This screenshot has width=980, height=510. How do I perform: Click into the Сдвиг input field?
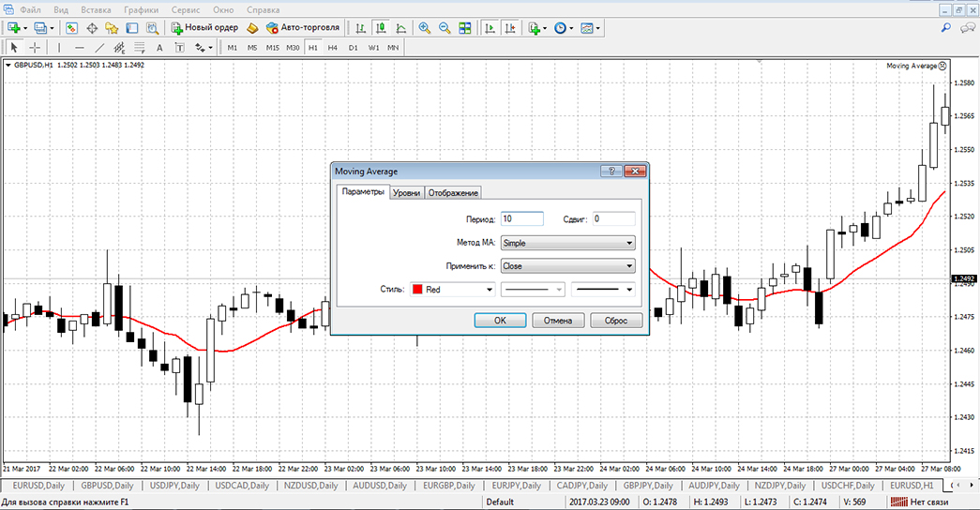tap(613, 218)
